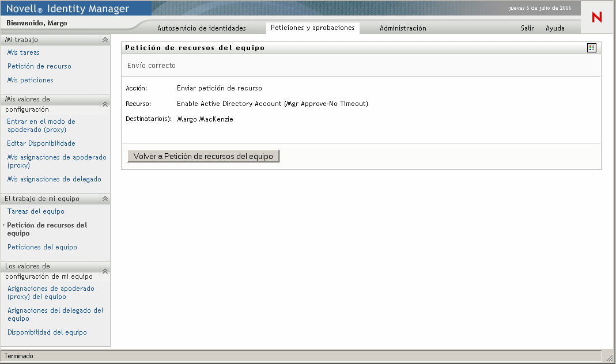The image size is (616, 364).
Task: Click the Enviar petición de recurso action text
Action: [x=219, y=88]
